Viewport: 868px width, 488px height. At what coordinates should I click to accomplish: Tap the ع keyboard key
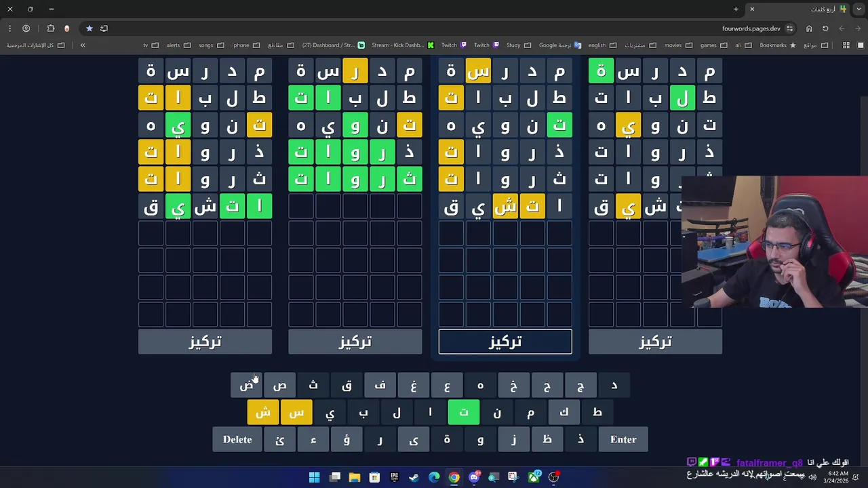pos(447,386)
